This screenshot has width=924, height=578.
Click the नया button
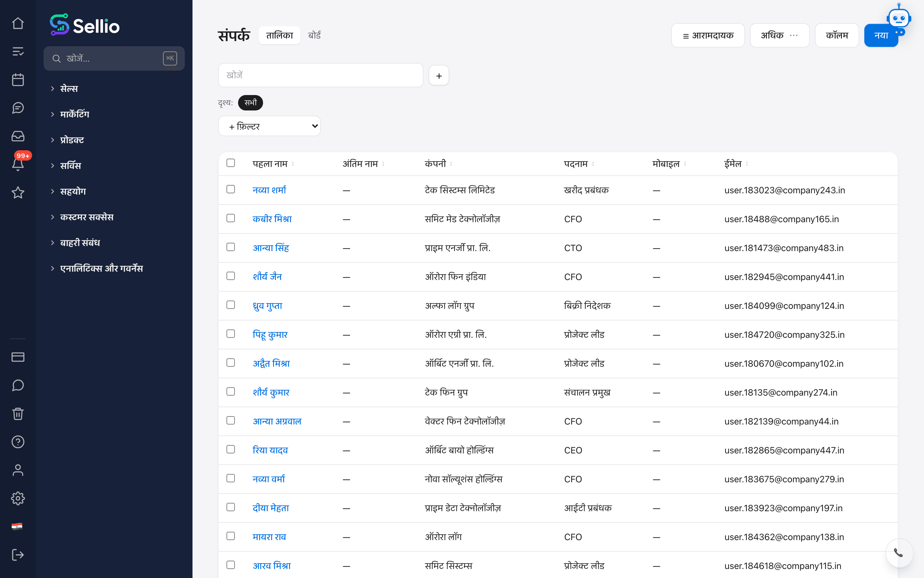click(x=881, y=36)
